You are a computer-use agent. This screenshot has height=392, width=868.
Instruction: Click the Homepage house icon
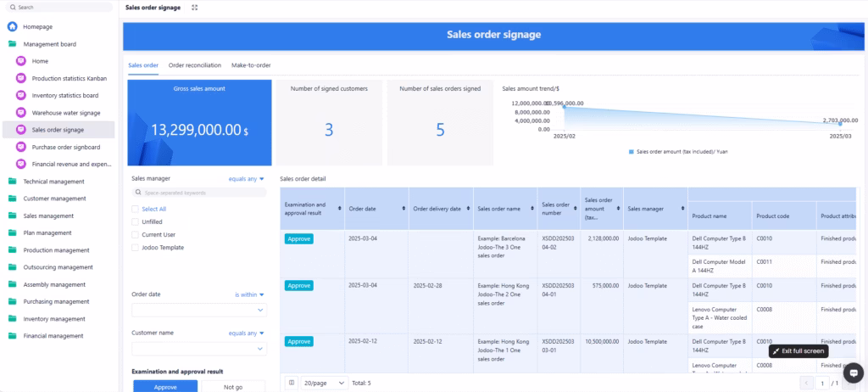[13, 26]
